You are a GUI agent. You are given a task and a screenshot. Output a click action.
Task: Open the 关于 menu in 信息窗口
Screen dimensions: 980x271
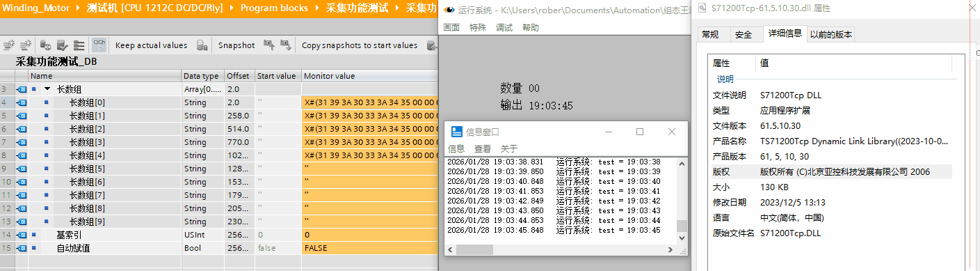click(x=509, y=148)
